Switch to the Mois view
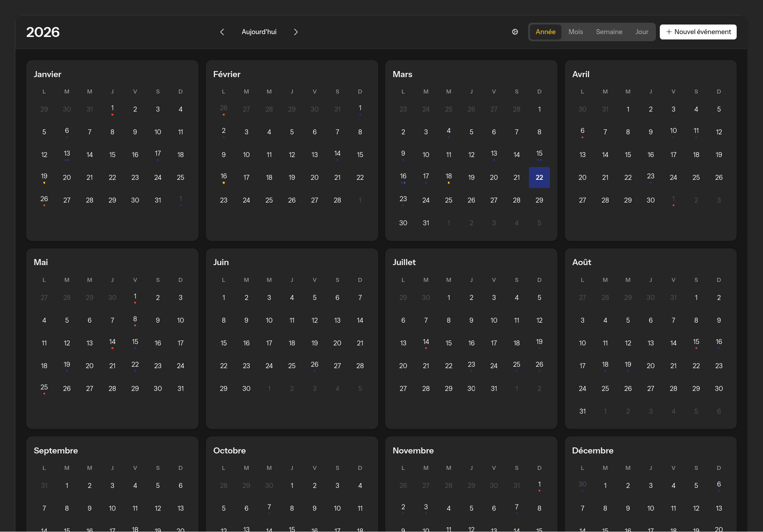The image size is (763, 532). 576,32
